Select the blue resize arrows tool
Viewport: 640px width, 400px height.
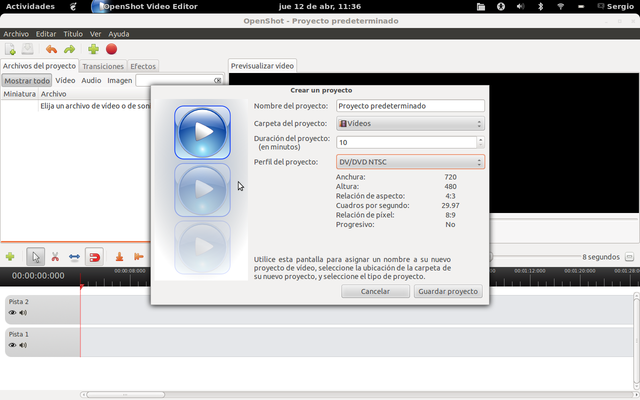[x=74, y=257]
